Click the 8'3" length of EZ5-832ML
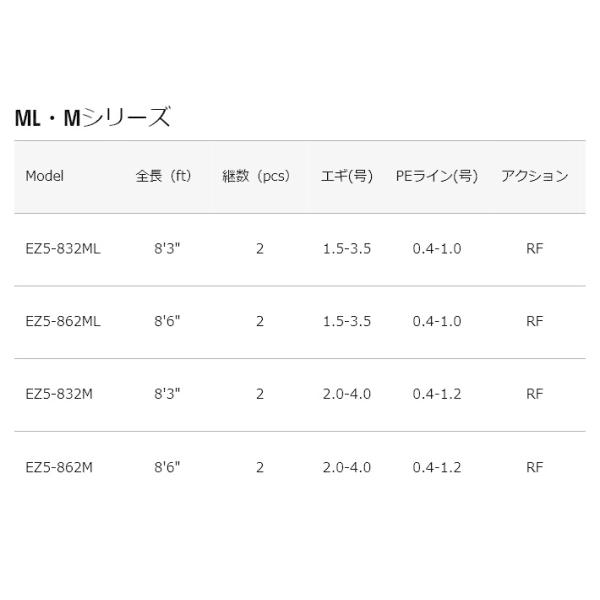This screenshot has height=600, width=600. (x=167, y=249)
